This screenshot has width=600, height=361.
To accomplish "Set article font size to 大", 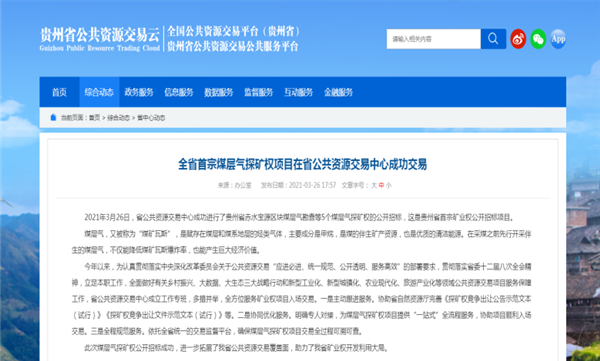I will pos(374,185).
